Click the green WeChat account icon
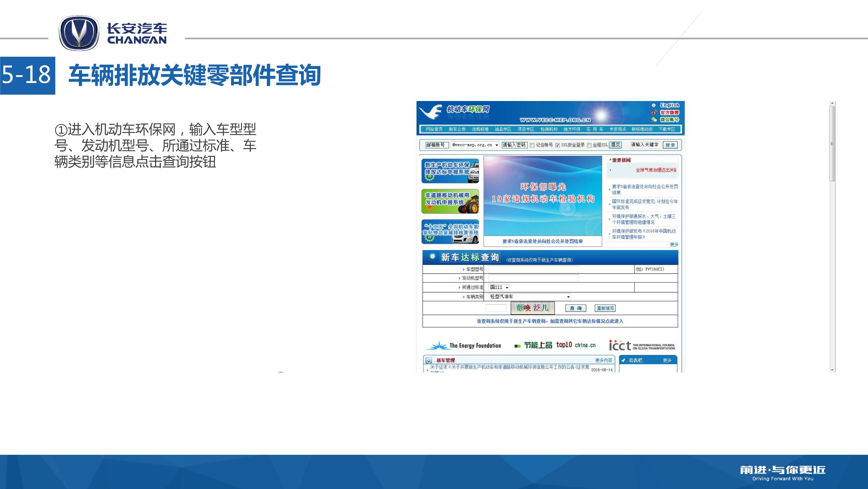 pos(654,119)
